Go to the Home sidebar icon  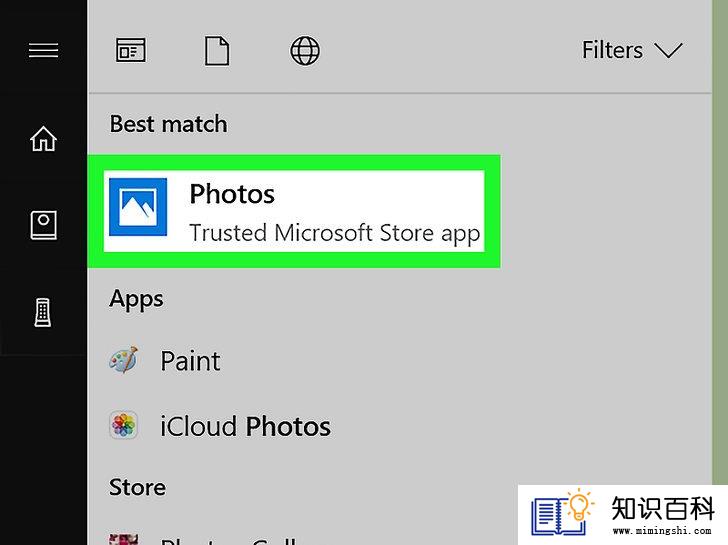[44, 138]
